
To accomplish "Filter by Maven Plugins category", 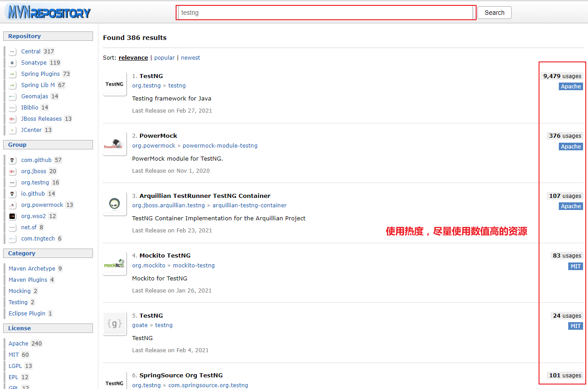I will (28, 280).
